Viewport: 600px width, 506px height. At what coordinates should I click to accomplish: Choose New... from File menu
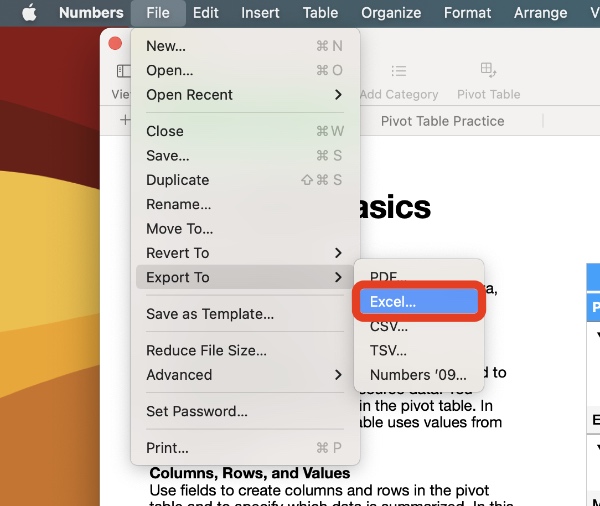[245, 46]
